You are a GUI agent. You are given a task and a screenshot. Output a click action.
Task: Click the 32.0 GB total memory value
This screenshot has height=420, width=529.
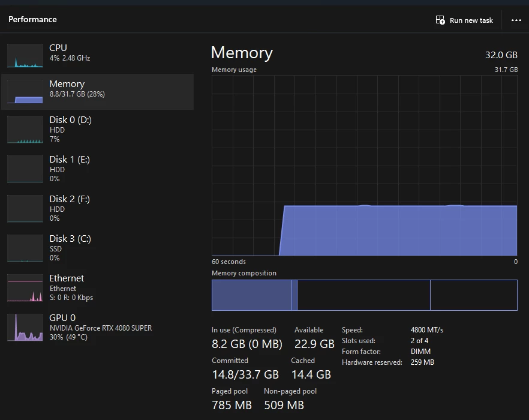click(501, 55)
